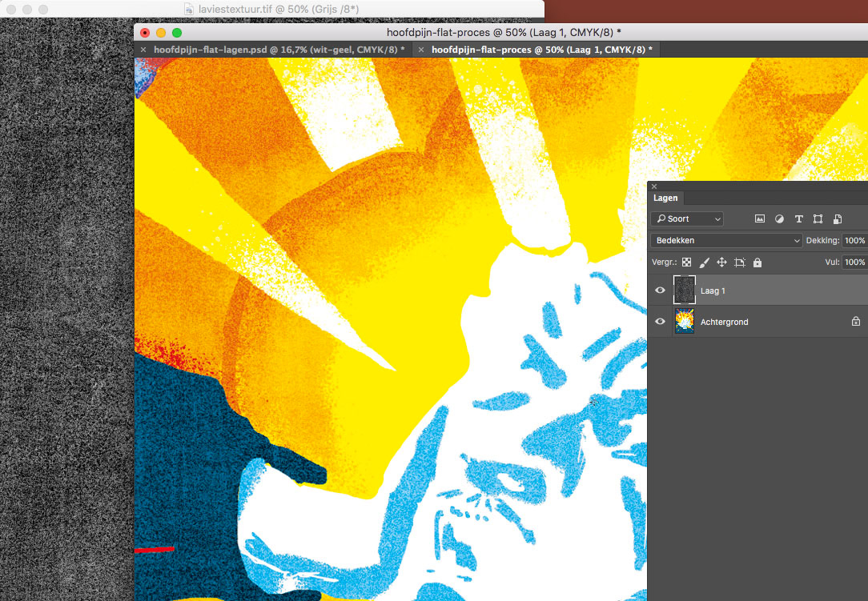Filter layers by type (T) icon
This screenshot has height=601, width=868.
click(x=799, y=218)
